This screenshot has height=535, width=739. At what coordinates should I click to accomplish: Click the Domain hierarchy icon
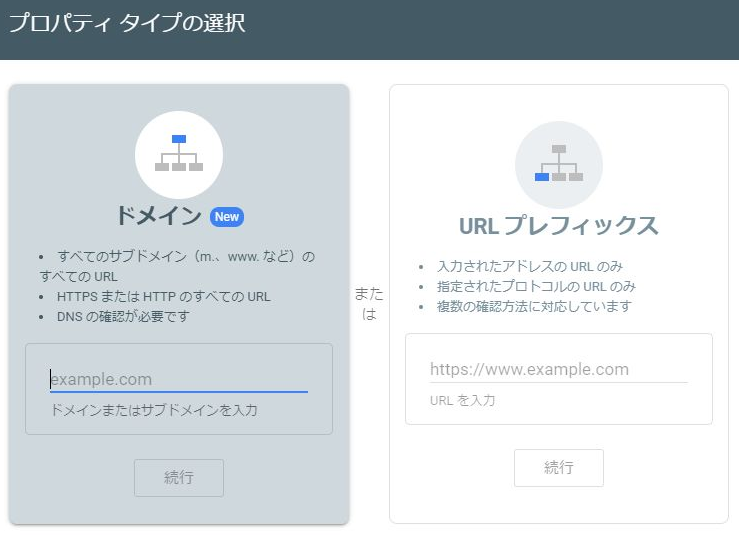pyautogui.click(x=179, y=154)
